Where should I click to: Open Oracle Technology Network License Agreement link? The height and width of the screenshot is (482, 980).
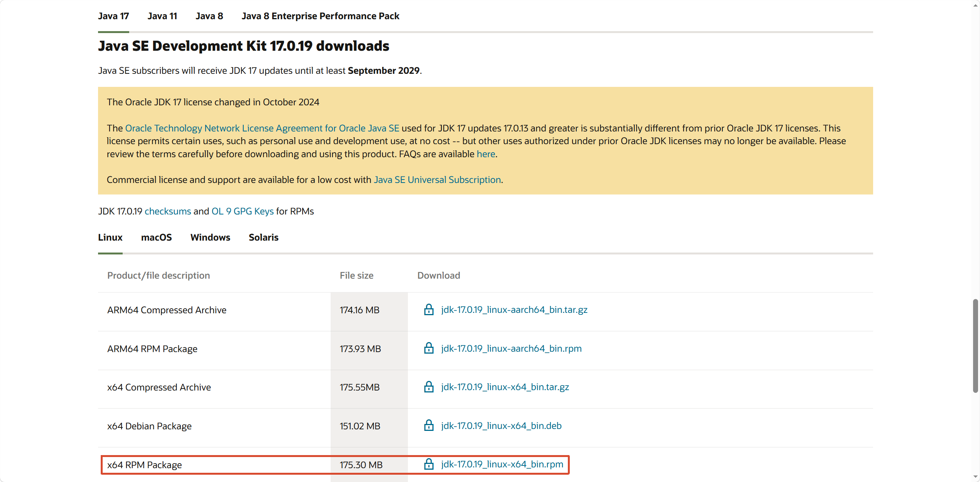click(262, 128)
